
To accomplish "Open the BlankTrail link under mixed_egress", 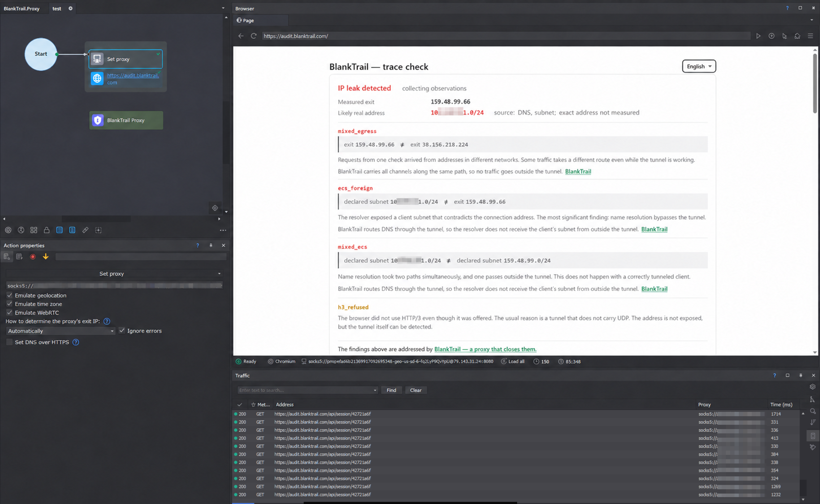I will point(578,171).
